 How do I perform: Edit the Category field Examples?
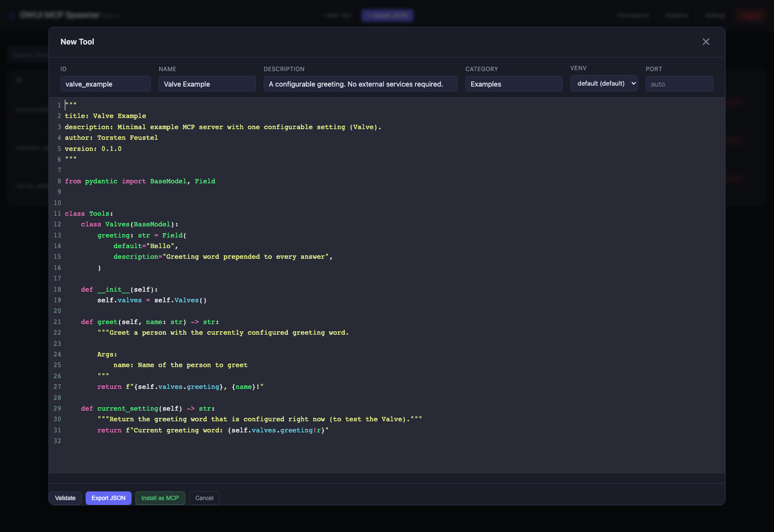(x=514, y=84)
